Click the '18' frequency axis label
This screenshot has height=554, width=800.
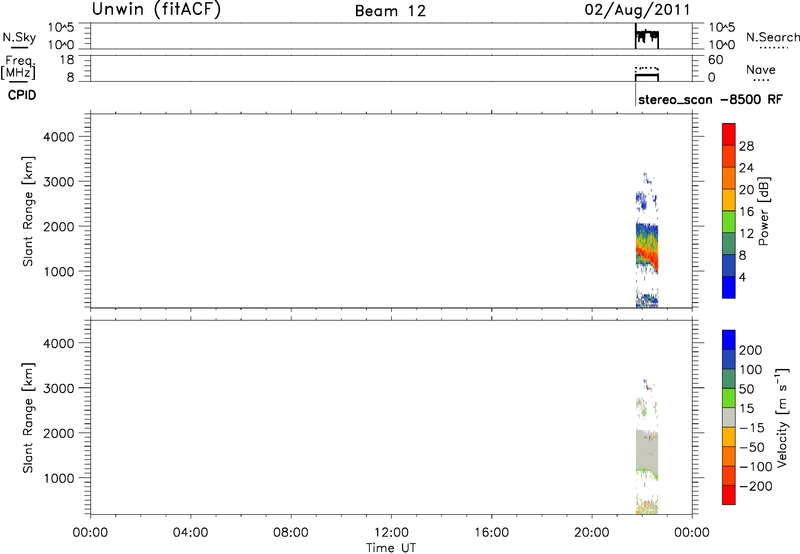tap(67, 60)
